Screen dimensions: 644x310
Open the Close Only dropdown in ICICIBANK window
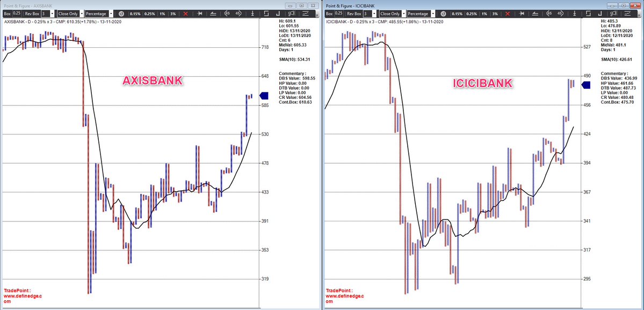coord(403,13)
